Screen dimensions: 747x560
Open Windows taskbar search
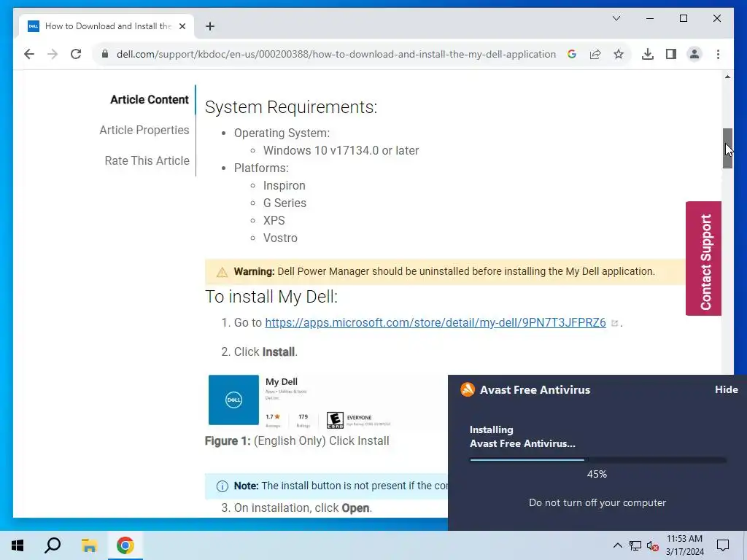tap(53, 545)
